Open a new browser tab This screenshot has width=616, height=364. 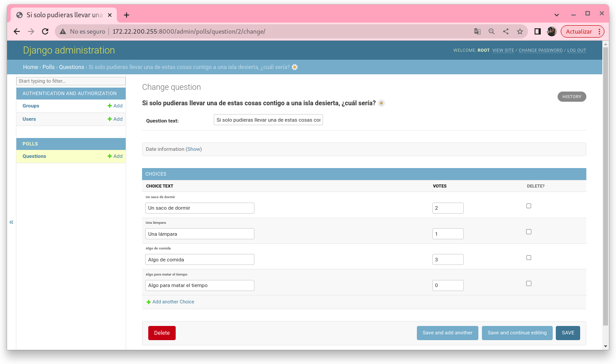[127, 15]
